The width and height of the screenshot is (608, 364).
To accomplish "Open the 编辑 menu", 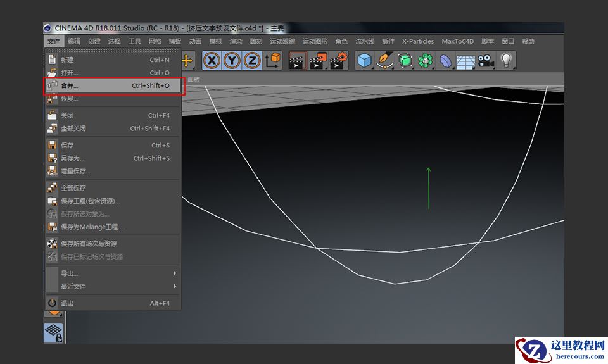I will (73, 41).
